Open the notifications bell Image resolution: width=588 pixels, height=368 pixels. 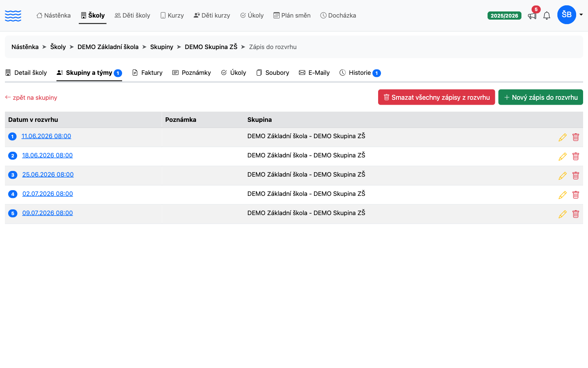coord(547,16)
